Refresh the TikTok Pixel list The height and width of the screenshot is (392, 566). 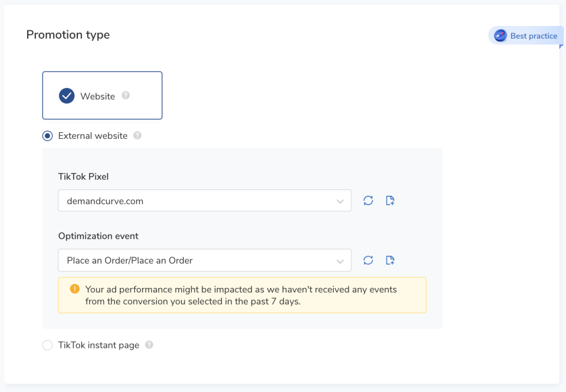tap(368, 201)
